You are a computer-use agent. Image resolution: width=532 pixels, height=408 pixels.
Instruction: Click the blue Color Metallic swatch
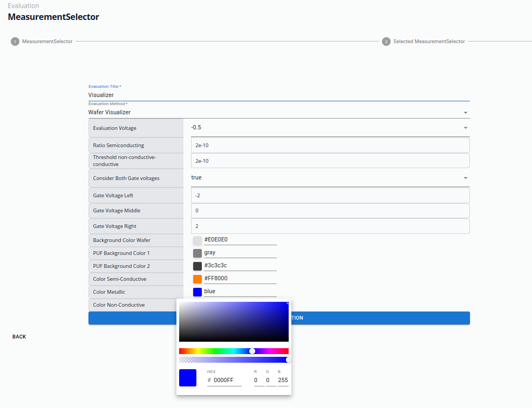click(197, 292)
